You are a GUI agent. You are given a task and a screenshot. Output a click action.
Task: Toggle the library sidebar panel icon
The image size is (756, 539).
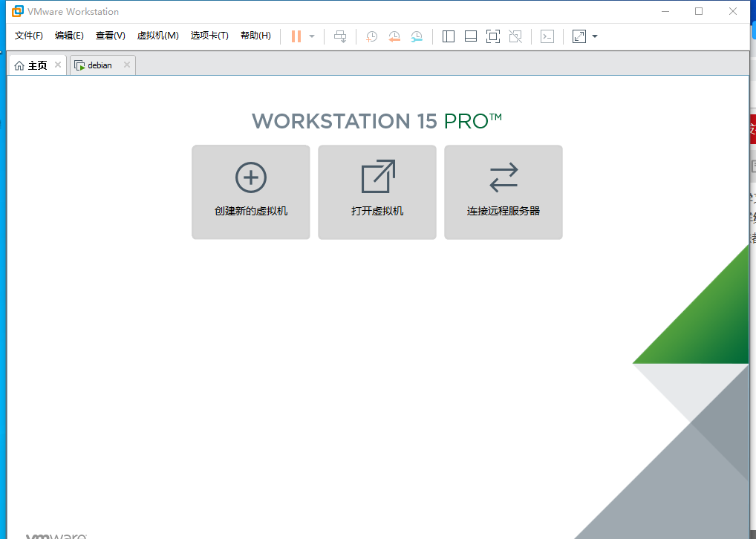[449, 36]
